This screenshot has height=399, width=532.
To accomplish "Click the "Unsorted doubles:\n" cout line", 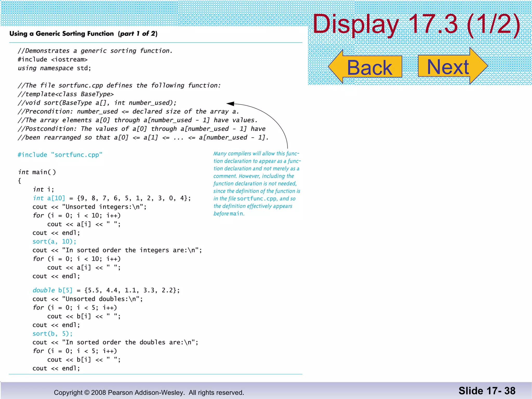I will click(x=88, y=299).
